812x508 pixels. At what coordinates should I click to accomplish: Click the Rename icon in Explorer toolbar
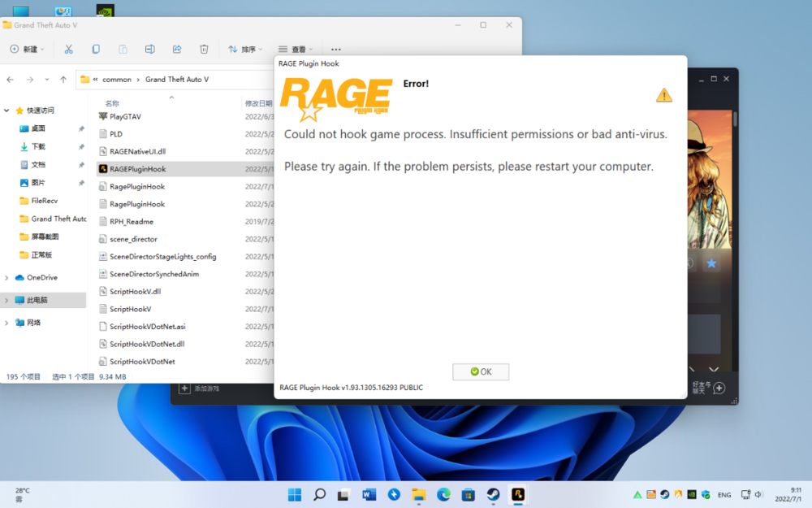tap(149, 50)
